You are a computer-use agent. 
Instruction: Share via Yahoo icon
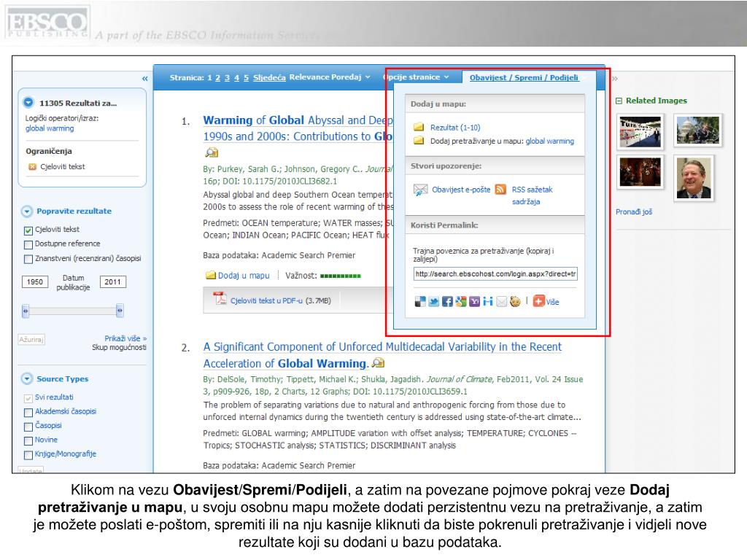[474, 301]
